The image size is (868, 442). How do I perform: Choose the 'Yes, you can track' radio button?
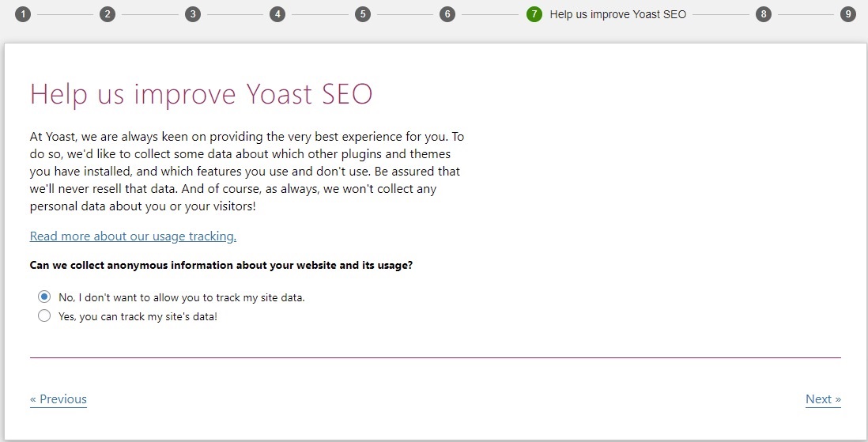click(44, 315)
